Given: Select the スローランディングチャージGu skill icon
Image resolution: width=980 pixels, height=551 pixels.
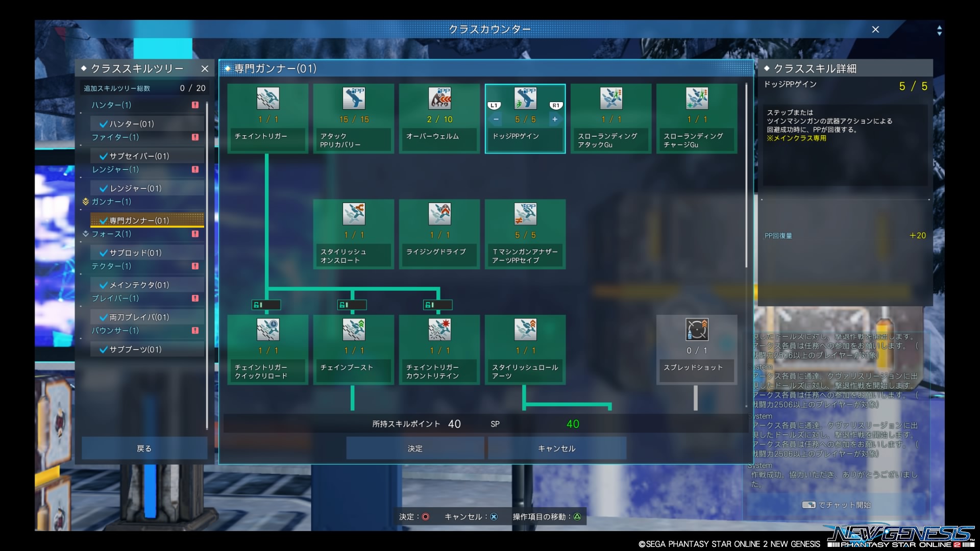Looking at the screenshot, I should tap(697, 98).
